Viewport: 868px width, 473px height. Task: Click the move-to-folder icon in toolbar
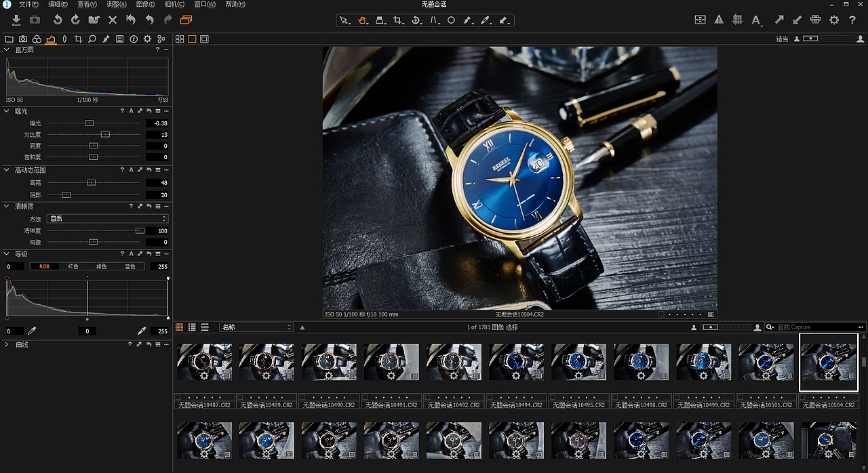pos(94,20)
